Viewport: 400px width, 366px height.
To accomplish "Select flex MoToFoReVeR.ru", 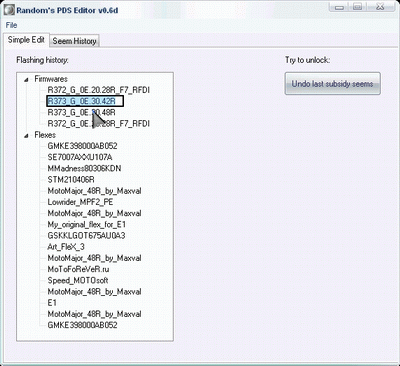I will pos(78,269).
